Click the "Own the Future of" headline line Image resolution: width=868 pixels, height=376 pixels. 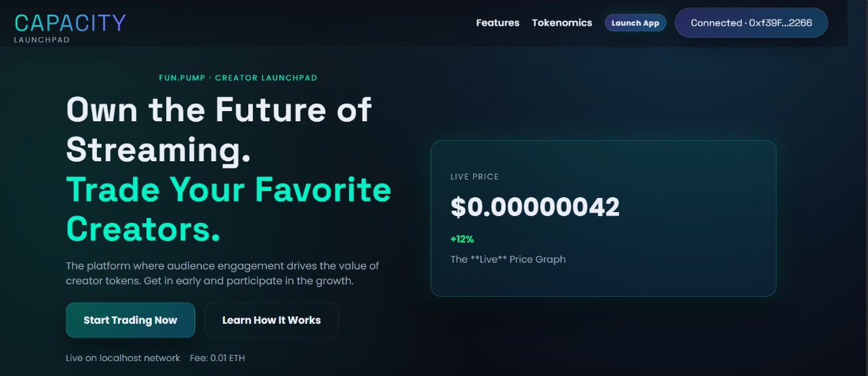(x=219, y=109)
